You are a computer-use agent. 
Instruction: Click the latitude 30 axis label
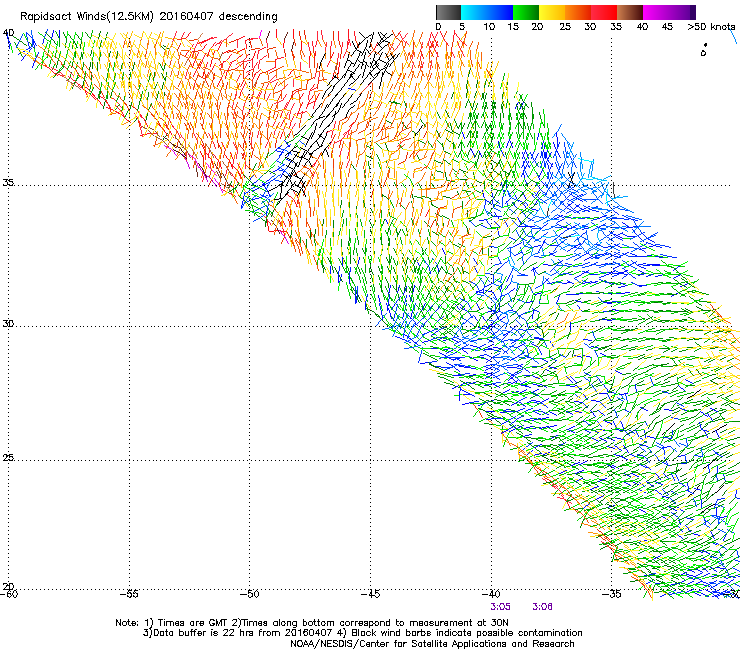pos(8,324)
